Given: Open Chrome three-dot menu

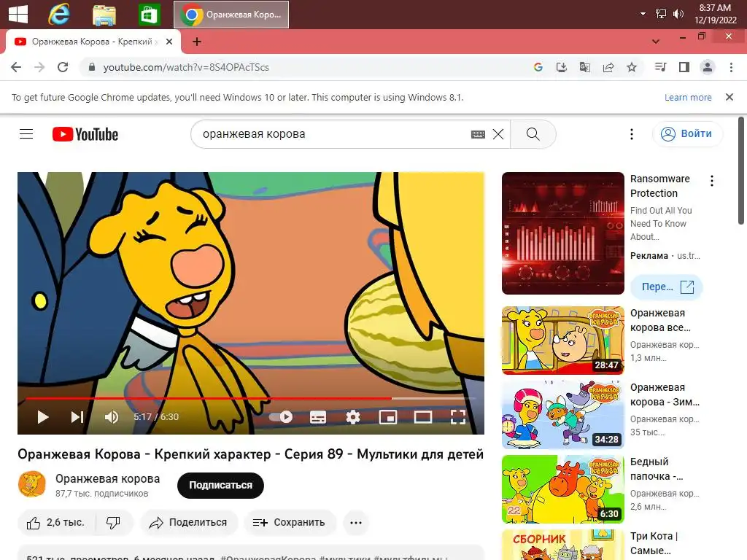Looking at the screenshot, I should pyautogui.click(x=731, y=67).
